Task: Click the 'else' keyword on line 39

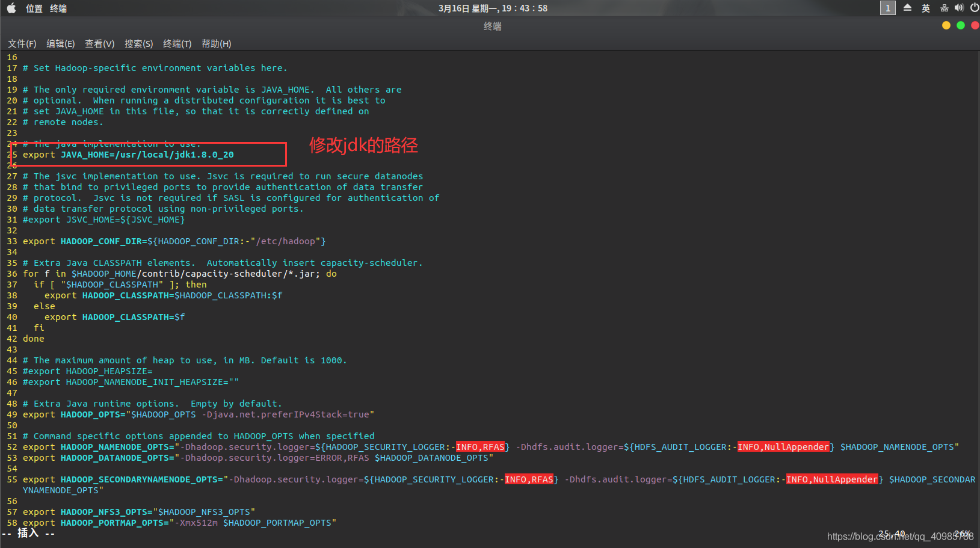Action: click(x=45, y=306)
